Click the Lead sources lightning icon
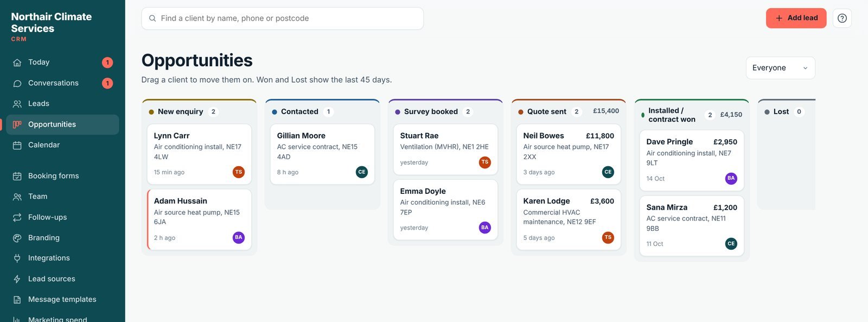868x322 pixels. click(17, 279)
